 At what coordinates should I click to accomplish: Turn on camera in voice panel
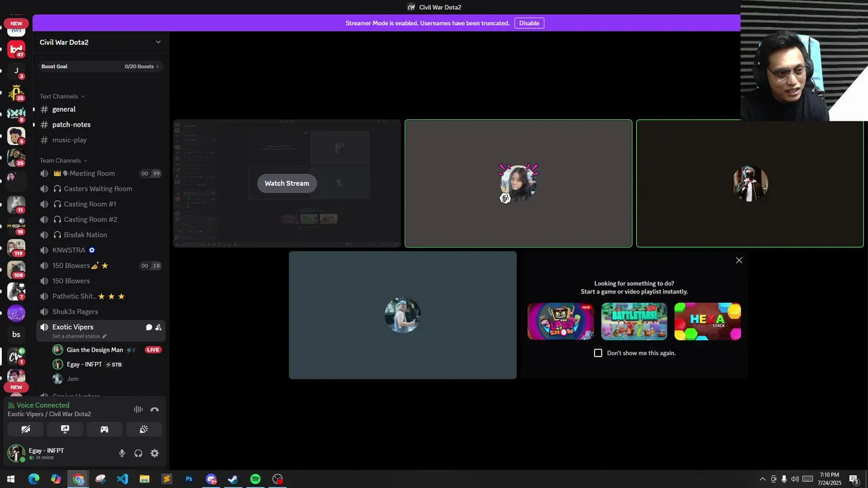click(x=26, y=429)
